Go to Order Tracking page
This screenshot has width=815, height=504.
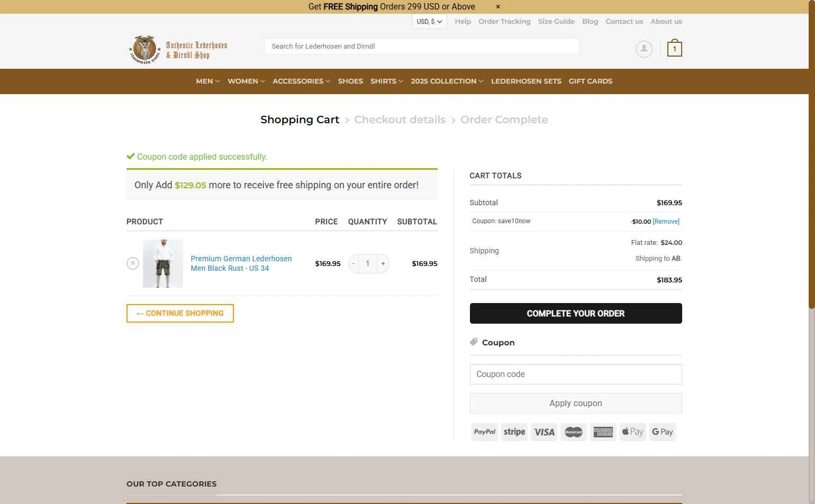pyautogui.click(x=504, y=22)
